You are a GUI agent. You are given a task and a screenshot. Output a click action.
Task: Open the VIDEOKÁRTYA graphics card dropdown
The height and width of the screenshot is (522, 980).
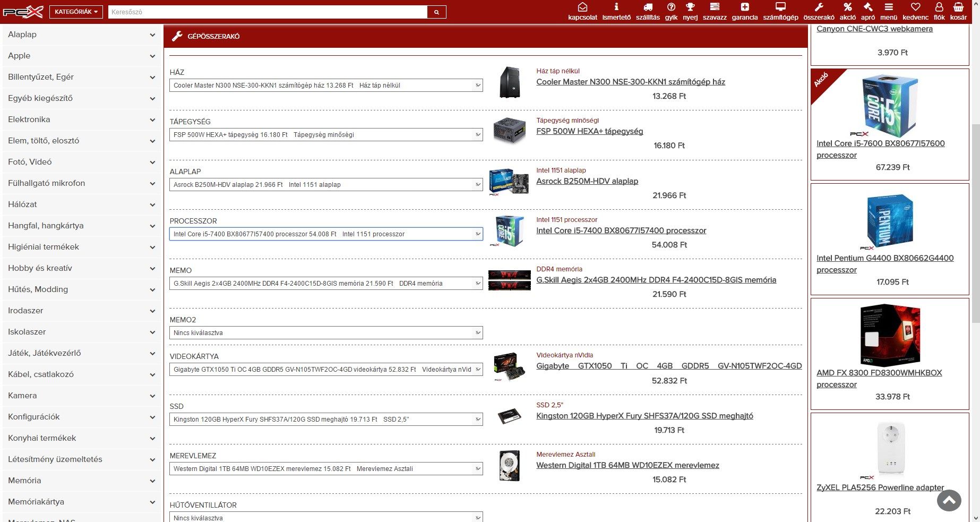coord(326,370)
